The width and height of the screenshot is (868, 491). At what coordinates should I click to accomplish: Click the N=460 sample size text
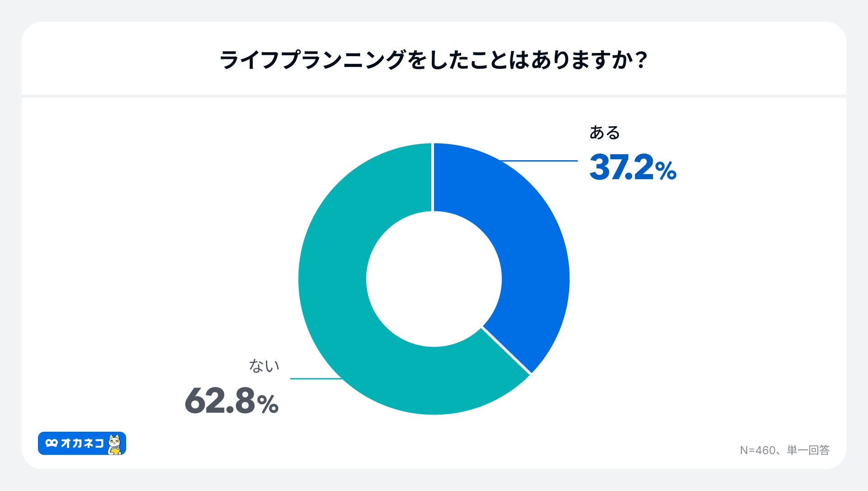pyautogui.click(x=757, y=450)
